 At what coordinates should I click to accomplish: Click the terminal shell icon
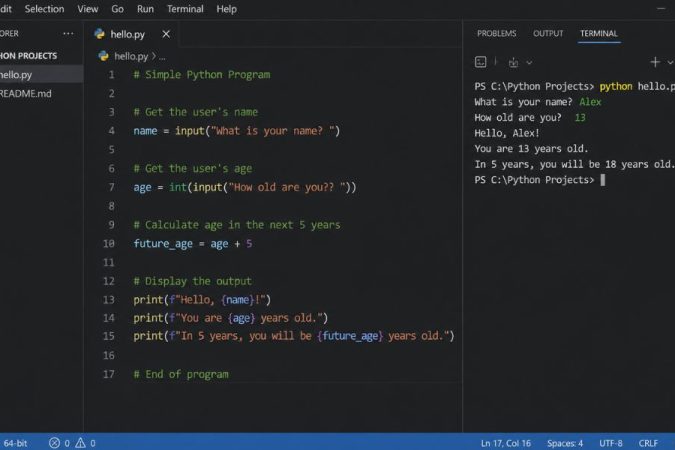tap(480, 62)
